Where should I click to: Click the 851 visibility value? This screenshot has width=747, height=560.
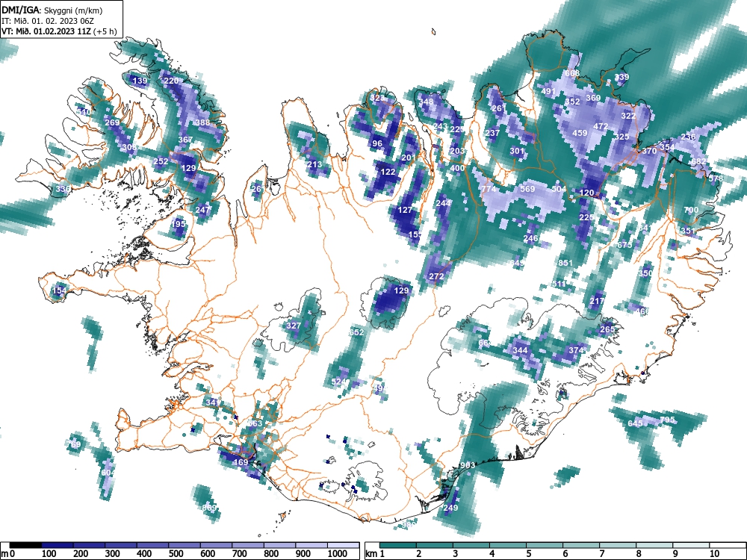tap(565, 263)
